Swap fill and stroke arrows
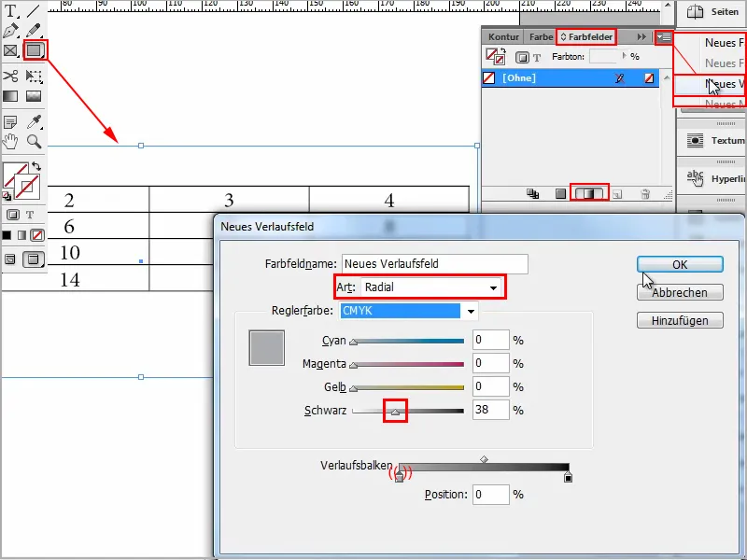This screenshot has height=560, width=747. point(36,166)
